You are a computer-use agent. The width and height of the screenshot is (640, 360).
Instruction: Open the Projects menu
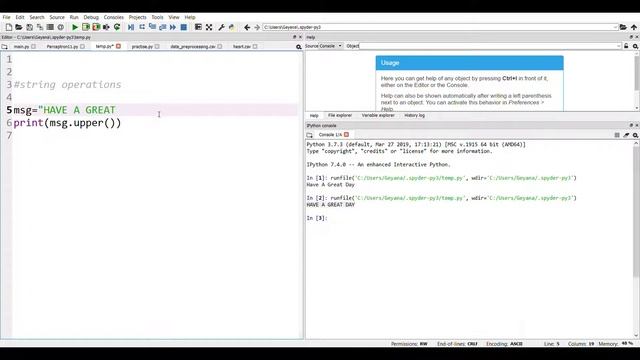pyautogui.click(x=138, y=17)
